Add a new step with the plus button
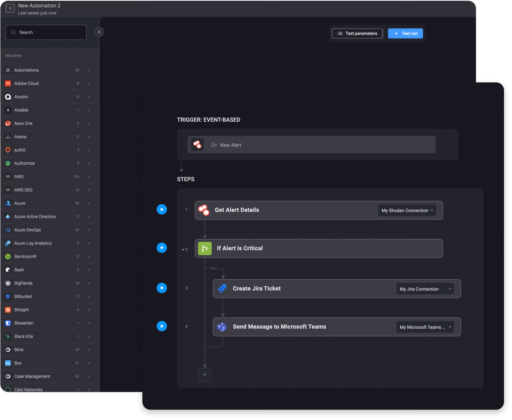The height and width of the screenshot is (420, 512). click(x=205, y=375)
